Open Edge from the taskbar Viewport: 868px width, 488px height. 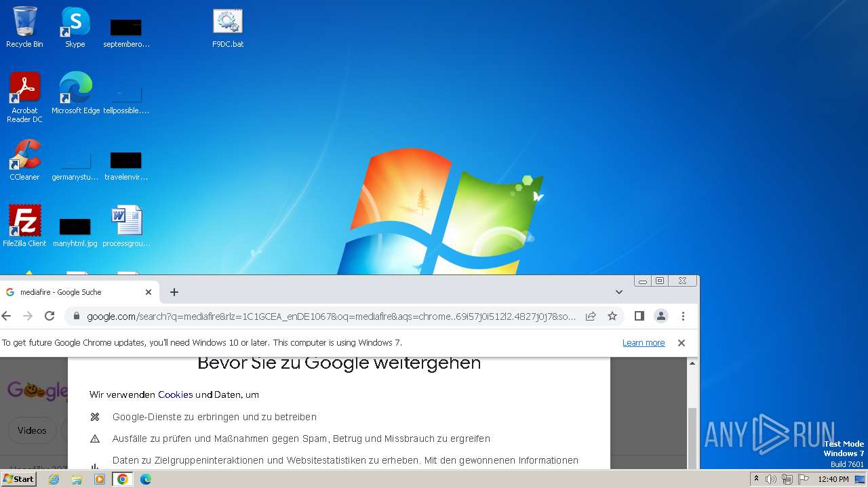pos(145,479)
